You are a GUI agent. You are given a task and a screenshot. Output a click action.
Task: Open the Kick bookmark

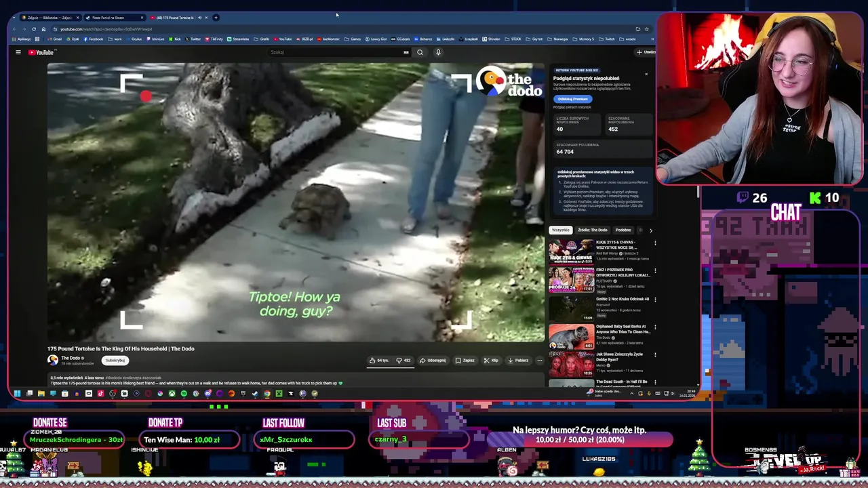click(x=175, y=39)
